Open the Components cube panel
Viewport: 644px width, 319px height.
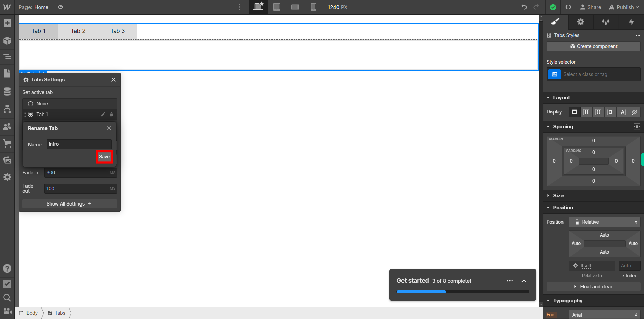point(7,41)
